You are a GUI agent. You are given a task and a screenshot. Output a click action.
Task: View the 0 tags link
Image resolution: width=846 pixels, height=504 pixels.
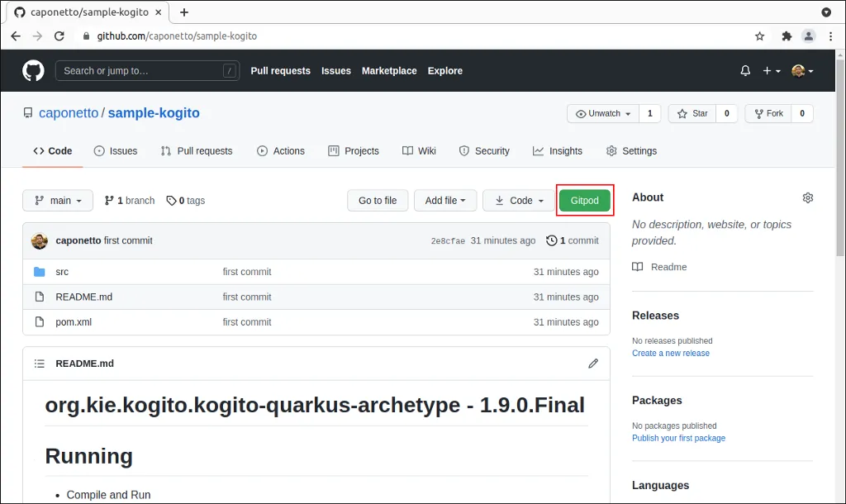click(186, 200)
